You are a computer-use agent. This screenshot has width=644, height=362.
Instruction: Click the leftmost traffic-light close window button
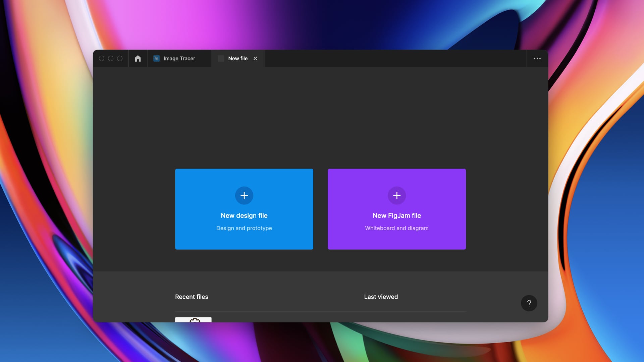pyautogui.click(x=102, y=59)
